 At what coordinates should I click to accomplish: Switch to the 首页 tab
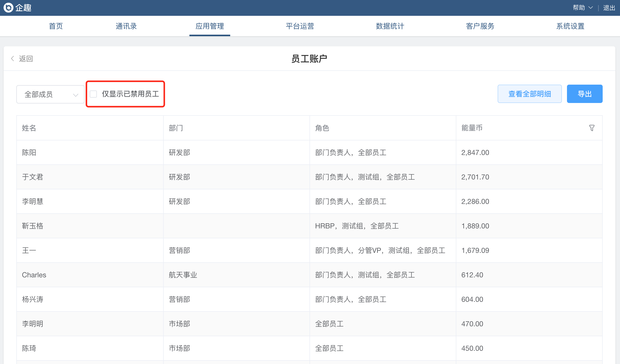(x=56, y=26)
